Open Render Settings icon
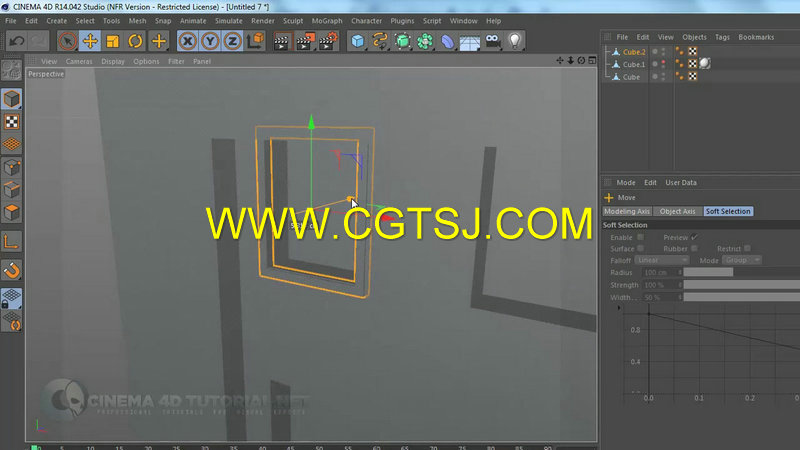800x450 pixels. click(x=328, y=41)
